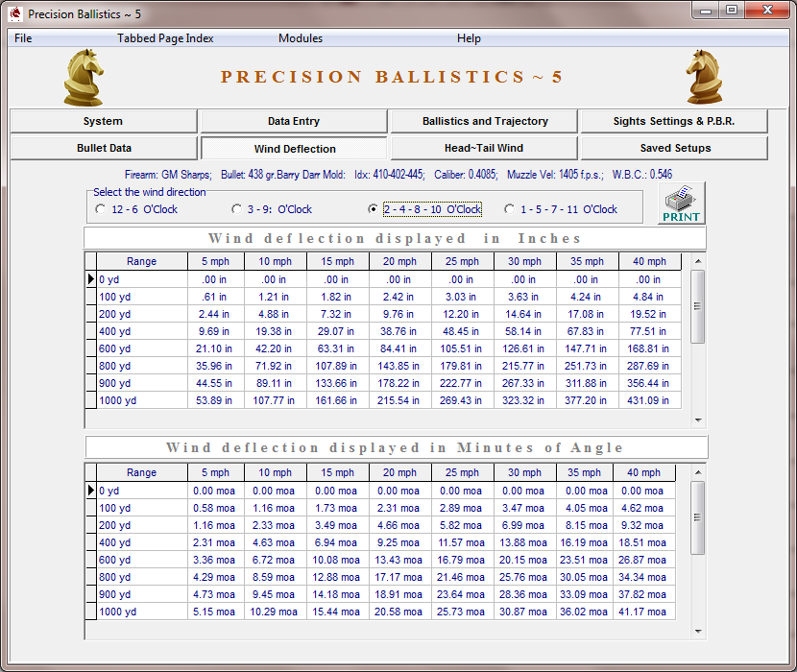
Task: Click the firearm and bullet setup summary line
Action: click(x=398, y=175)
